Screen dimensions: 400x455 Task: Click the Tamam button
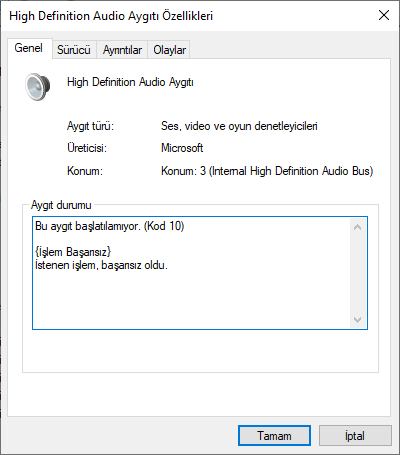[x=274, y=436]
